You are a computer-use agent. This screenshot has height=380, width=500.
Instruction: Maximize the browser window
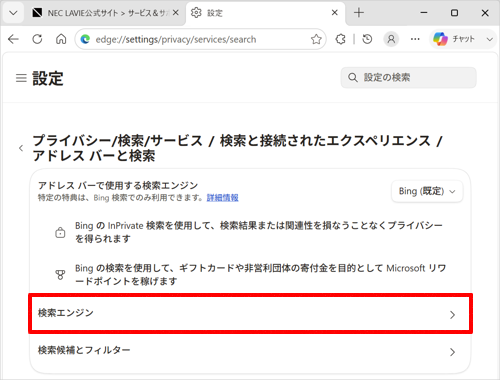click(x=454, y=13)
